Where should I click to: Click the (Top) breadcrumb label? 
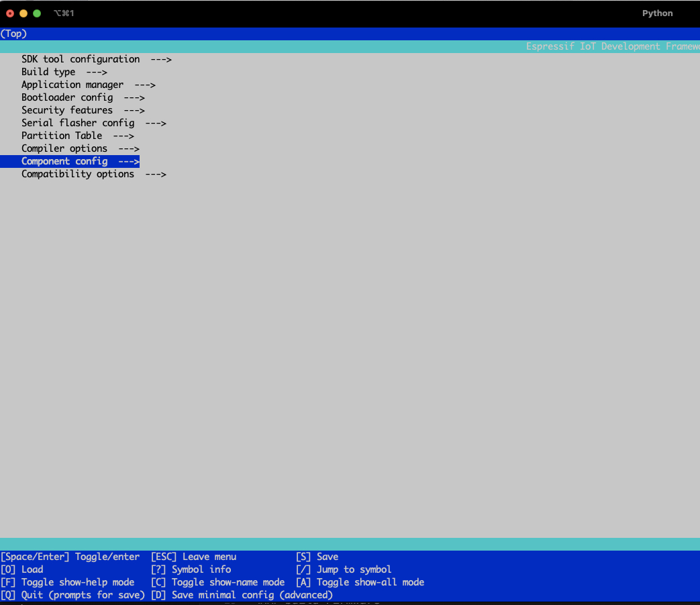click(x=13, y=34)
